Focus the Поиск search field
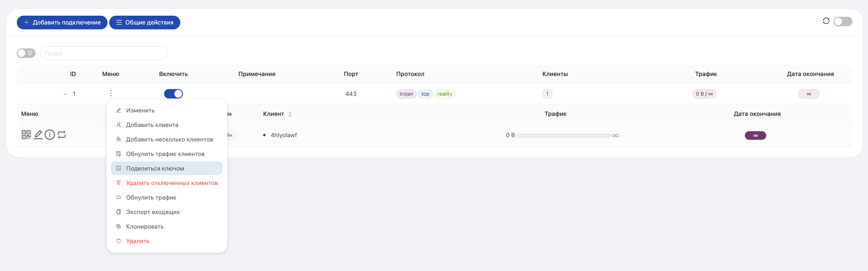 click(104, 53)
